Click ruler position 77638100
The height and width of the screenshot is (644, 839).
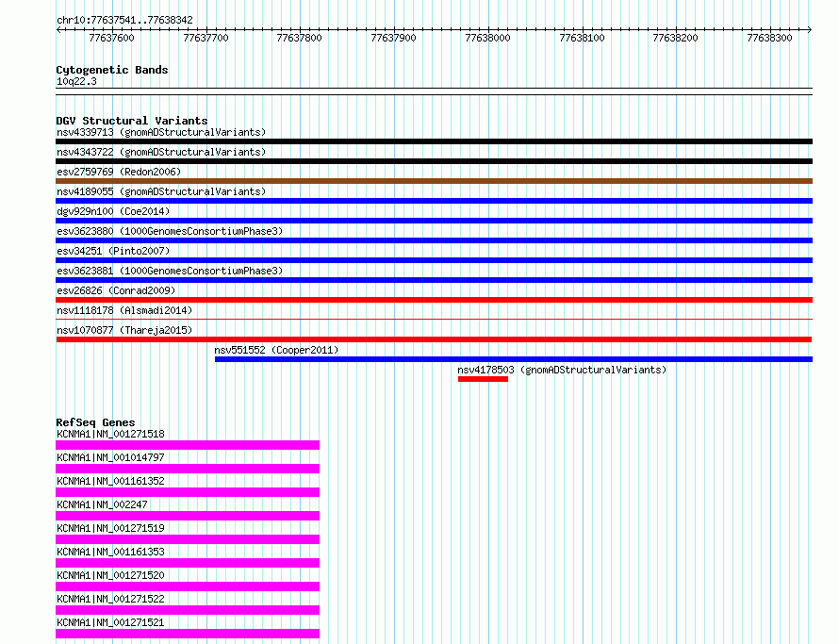click(582, 38)
